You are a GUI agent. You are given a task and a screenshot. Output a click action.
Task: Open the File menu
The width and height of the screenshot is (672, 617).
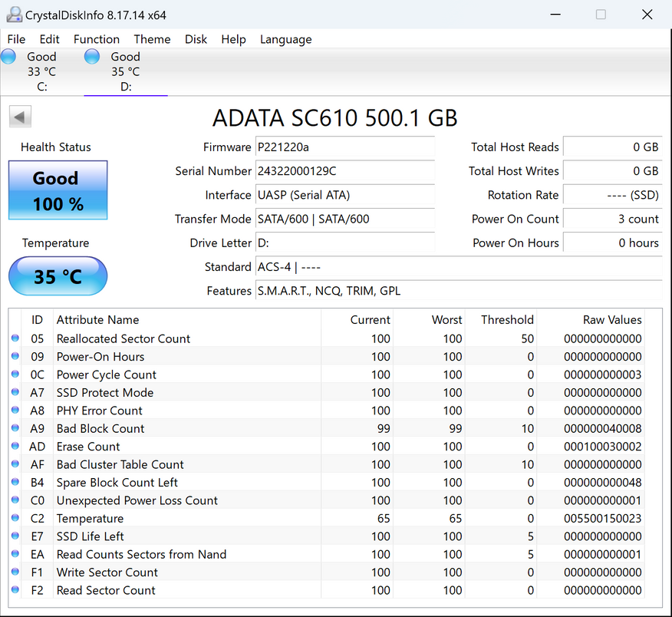point(16,39)
